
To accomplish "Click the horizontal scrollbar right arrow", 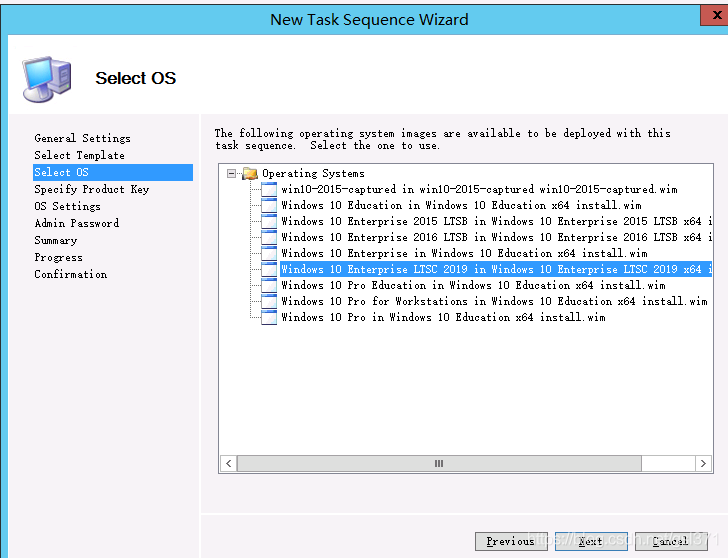I will tap(703, 463).
